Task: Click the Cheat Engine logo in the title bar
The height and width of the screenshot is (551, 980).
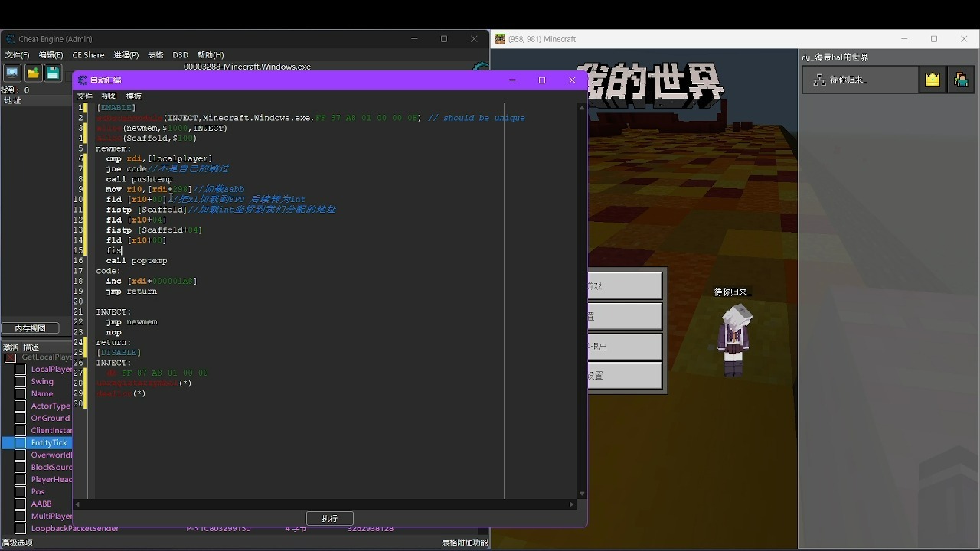Action: 10,39
